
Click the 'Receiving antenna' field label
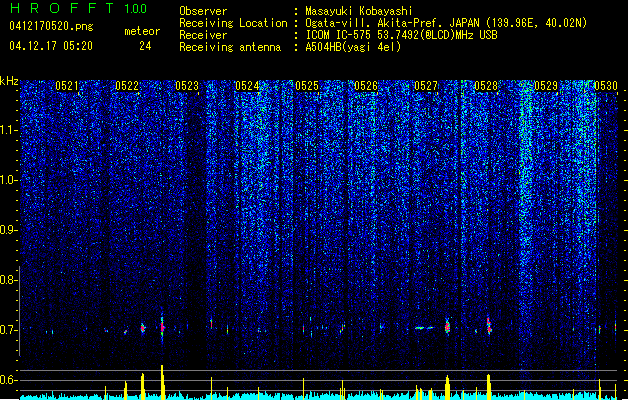click(x=230, y=47)
